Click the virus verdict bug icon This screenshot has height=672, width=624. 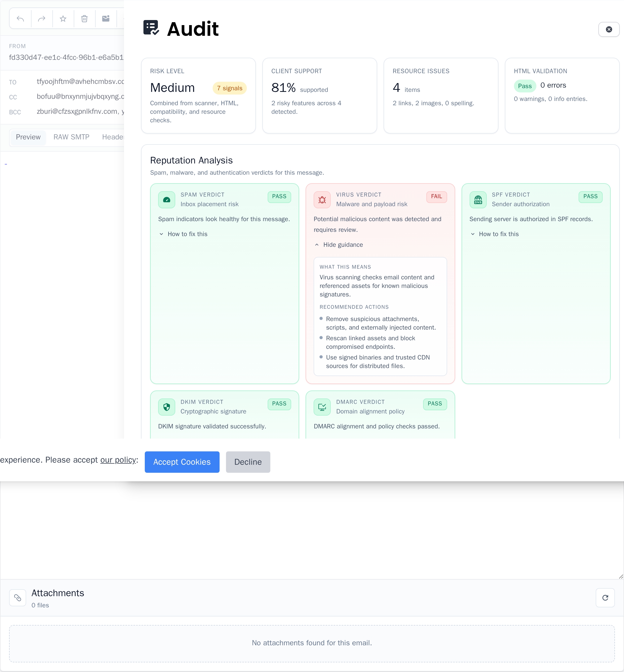[322, 200]
